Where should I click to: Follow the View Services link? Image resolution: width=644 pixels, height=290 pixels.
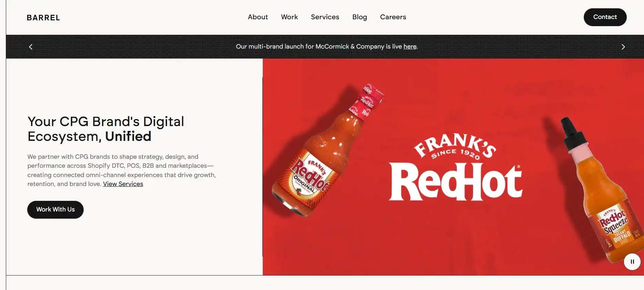point(123,184)
